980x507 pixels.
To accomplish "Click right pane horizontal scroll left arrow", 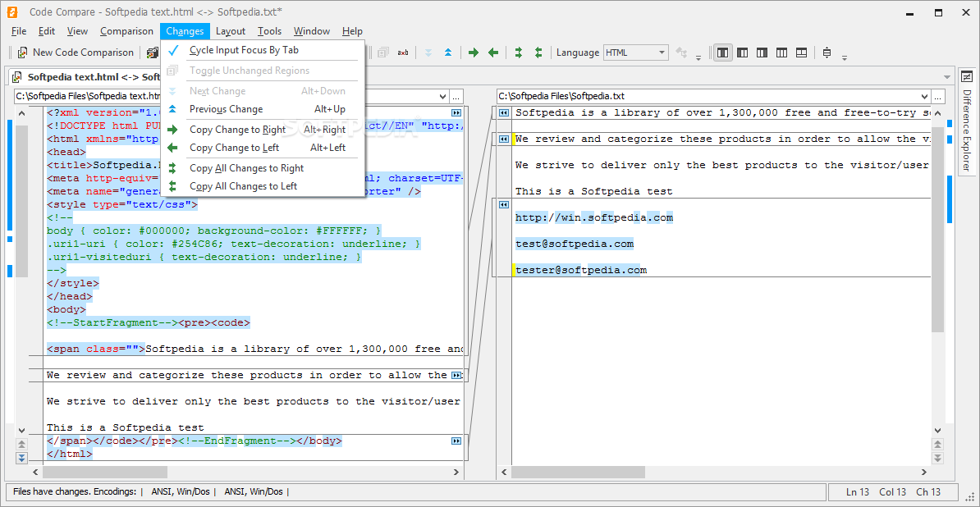I will [x=505, y=472].
